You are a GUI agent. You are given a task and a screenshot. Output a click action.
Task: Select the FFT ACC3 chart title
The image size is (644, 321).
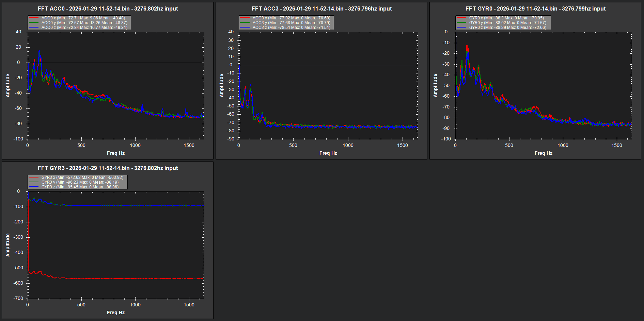[x=321, y=9]
